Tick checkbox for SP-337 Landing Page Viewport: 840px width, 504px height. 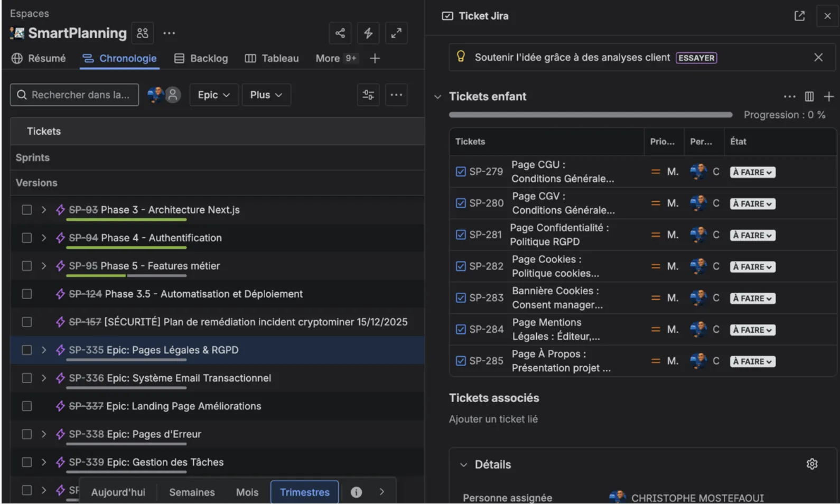[x=26, y=406]
